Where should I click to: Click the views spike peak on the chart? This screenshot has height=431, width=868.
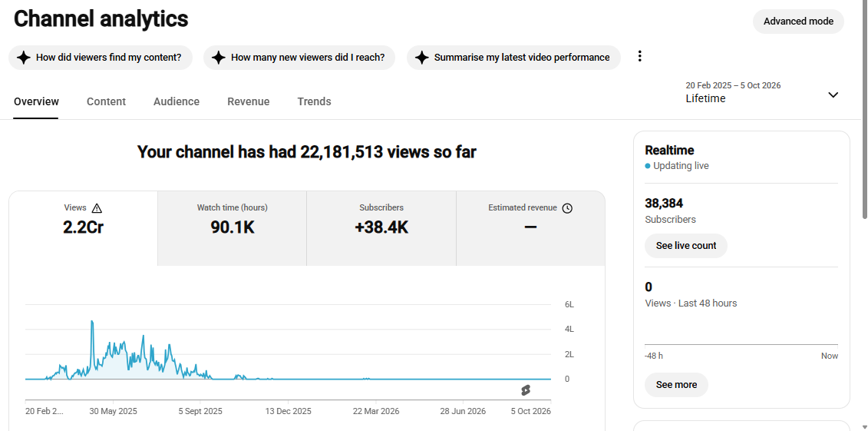coord(92,321)
